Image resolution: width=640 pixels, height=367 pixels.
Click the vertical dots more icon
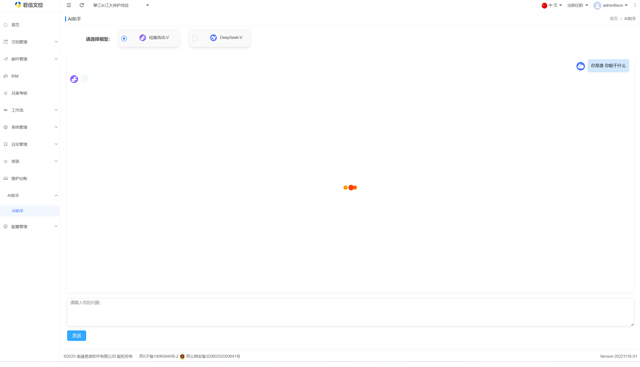point(635,5)
